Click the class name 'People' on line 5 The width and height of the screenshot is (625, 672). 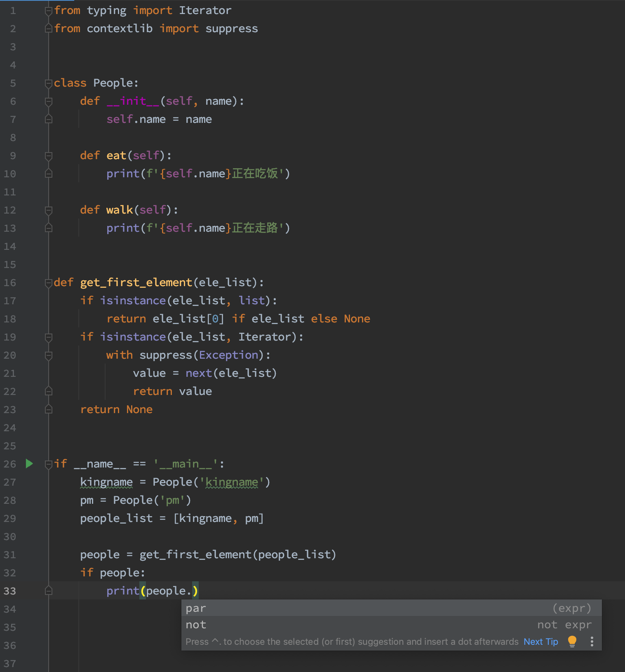click(x=113, y=83)
